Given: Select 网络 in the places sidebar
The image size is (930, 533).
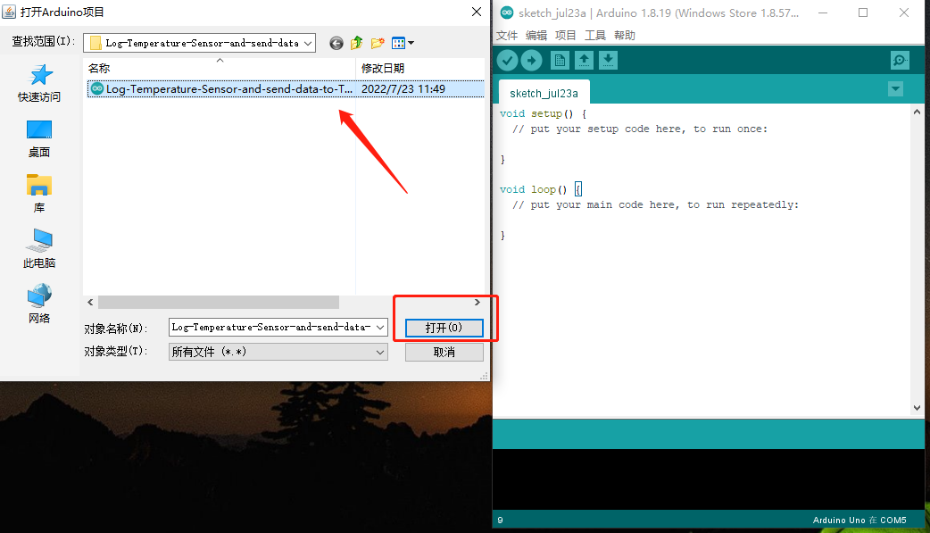Looking at the screenshot, I should point(39,304).
